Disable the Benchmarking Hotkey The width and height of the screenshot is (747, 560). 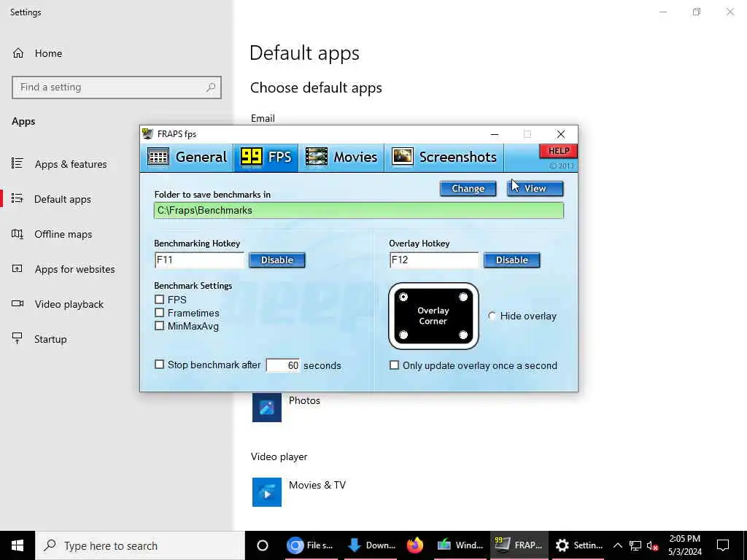pyautogui.click(x=276, y=260)
